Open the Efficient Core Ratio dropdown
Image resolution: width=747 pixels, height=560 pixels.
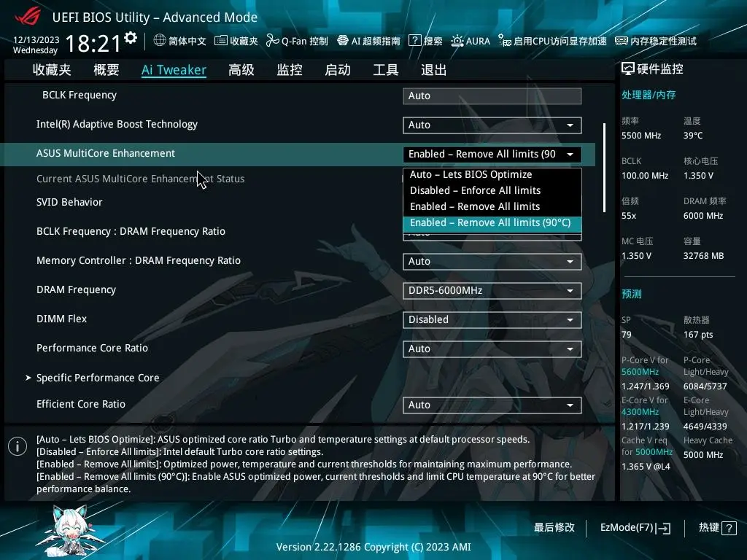tap(492, 405)
